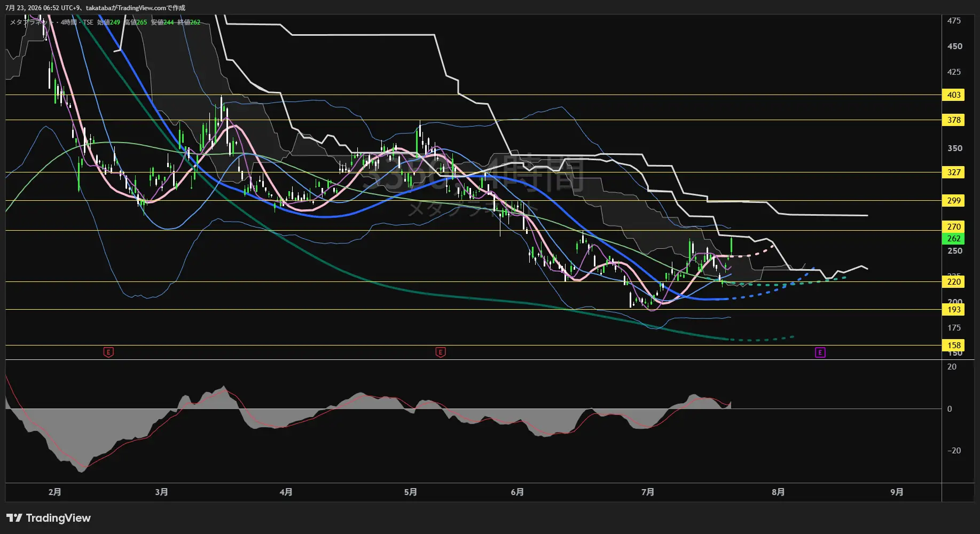Click the purple upcoming earnings E marker
The image size is (980, 534).
[x=820, y=352]
